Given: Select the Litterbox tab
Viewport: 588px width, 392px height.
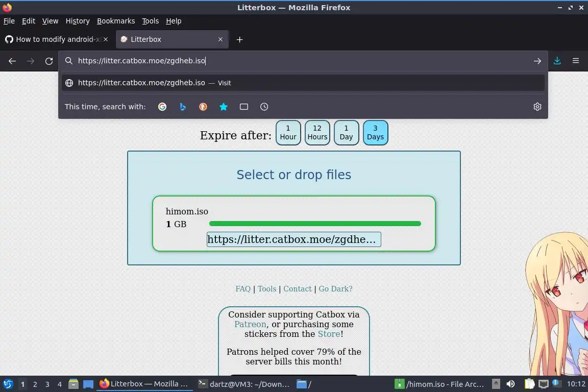Looking at the screenshot, I should [172, 39].
